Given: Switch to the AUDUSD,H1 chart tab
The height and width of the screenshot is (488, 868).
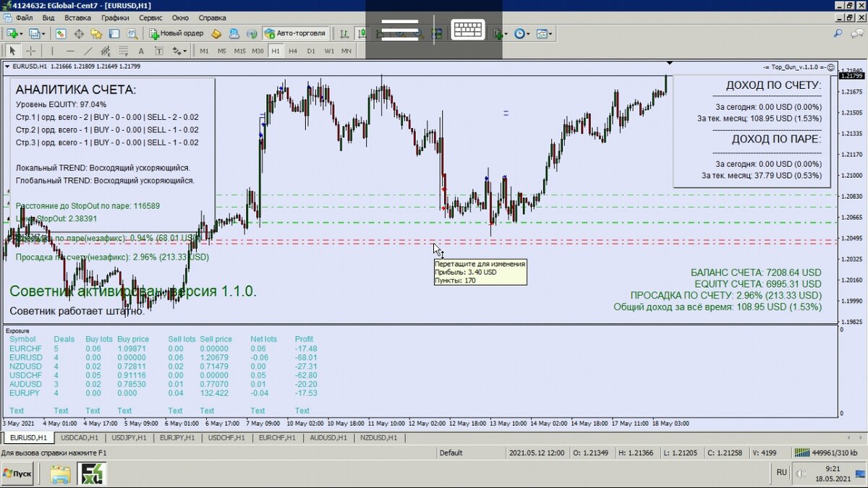Looking at the screenshot, I should pos(329,437).
